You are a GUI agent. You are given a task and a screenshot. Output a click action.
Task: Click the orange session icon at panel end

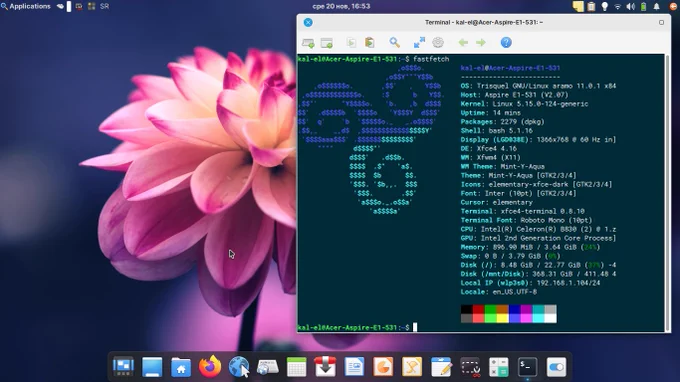point(673,6)
